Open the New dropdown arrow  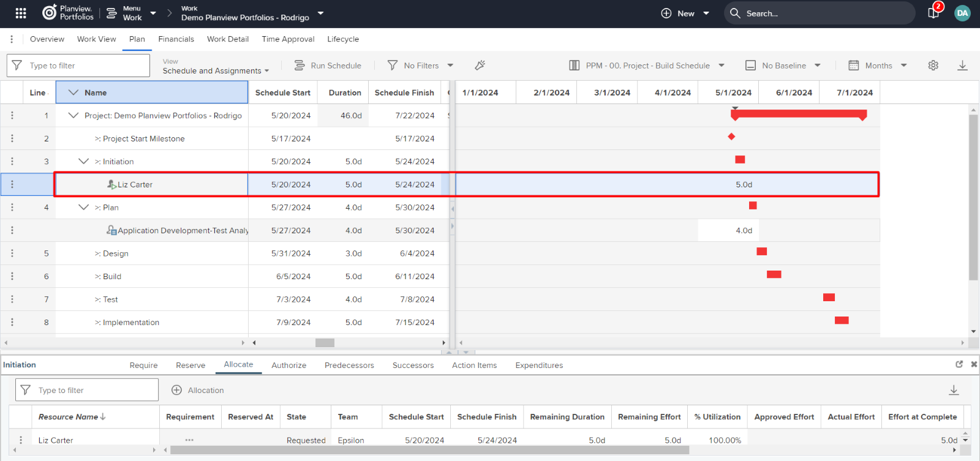pyautogui.click(x=706, y=13)
